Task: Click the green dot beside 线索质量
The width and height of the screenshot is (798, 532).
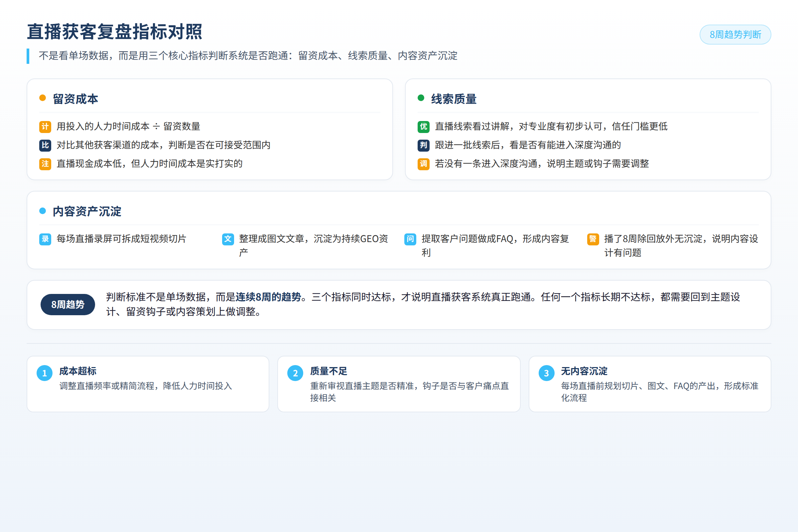Action: 421,98
